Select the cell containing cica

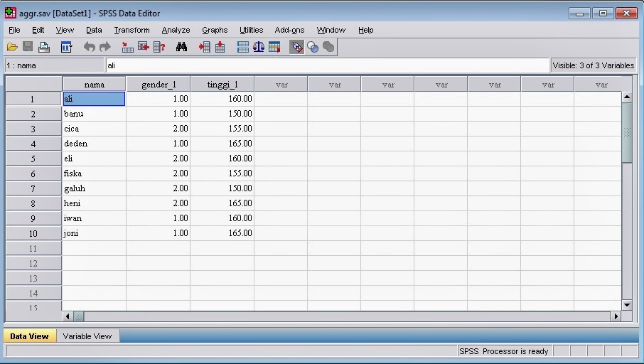pyautogui.click(x=94, y=129)
